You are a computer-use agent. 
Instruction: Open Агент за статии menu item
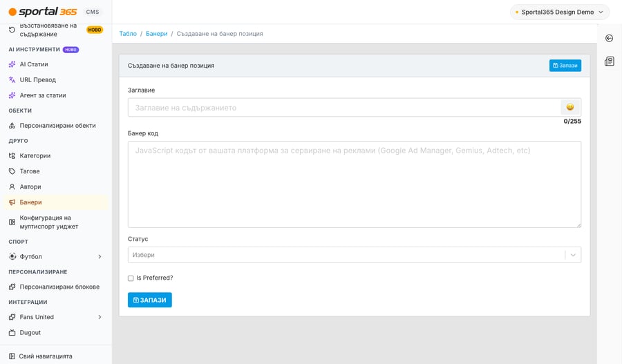tap(55, 95)
